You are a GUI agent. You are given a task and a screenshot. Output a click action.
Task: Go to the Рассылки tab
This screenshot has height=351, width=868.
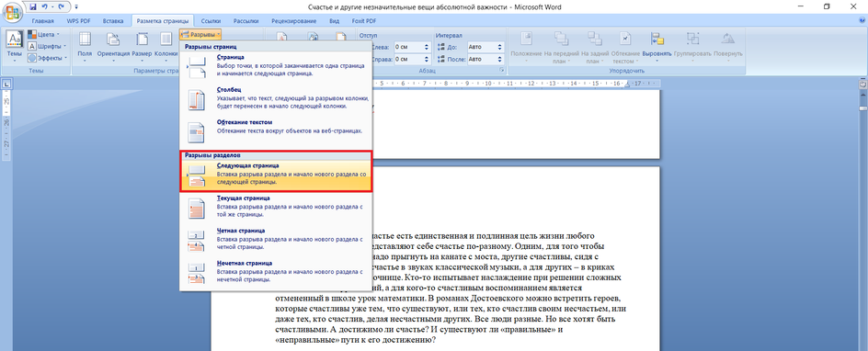tap(246, 21)
